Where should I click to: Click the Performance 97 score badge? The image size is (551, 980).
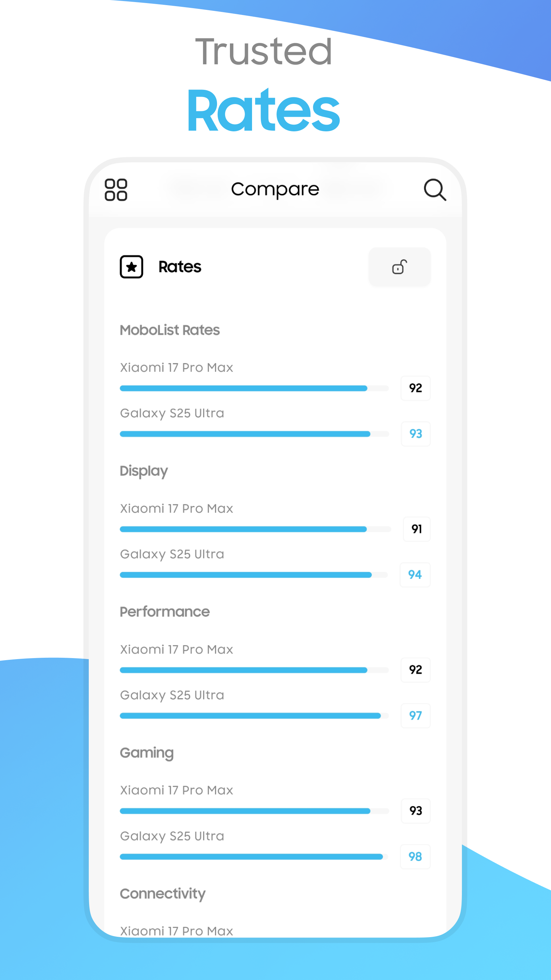pos(415,716)
